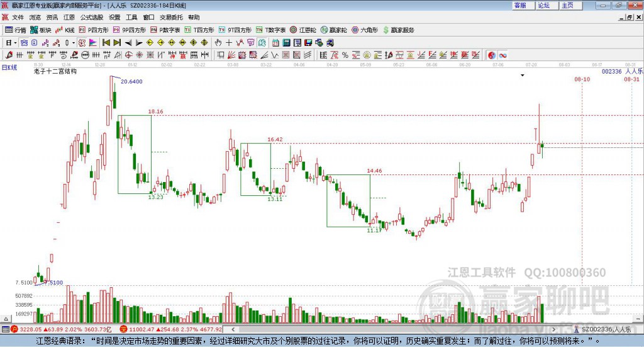Click the 日K线 label

click(x=9, y=67)
